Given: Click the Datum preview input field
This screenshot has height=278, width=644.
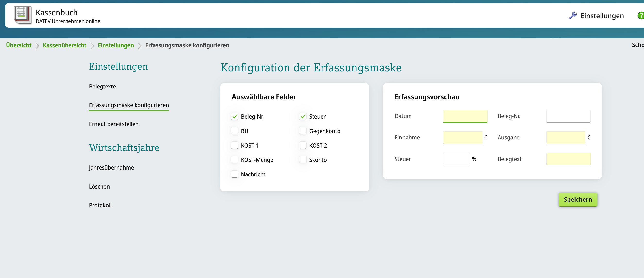Looking at the screenshot, I should 465,116.
